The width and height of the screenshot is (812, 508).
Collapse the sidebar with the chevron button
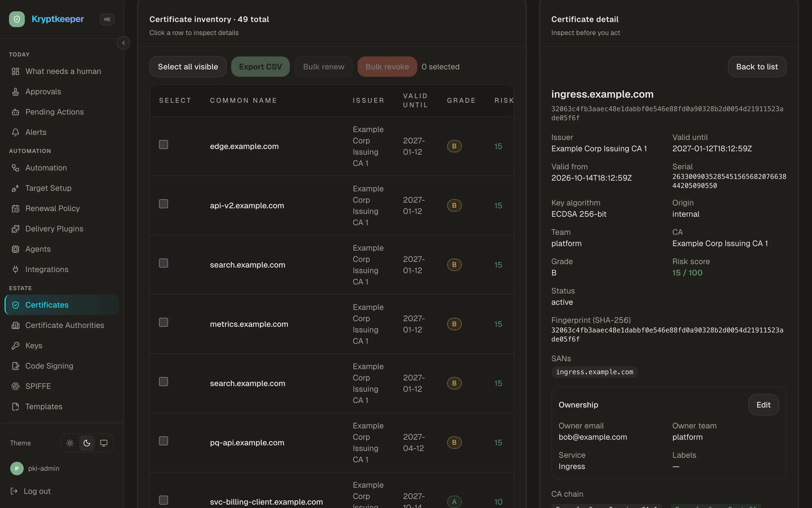click(x=123, y=43)
